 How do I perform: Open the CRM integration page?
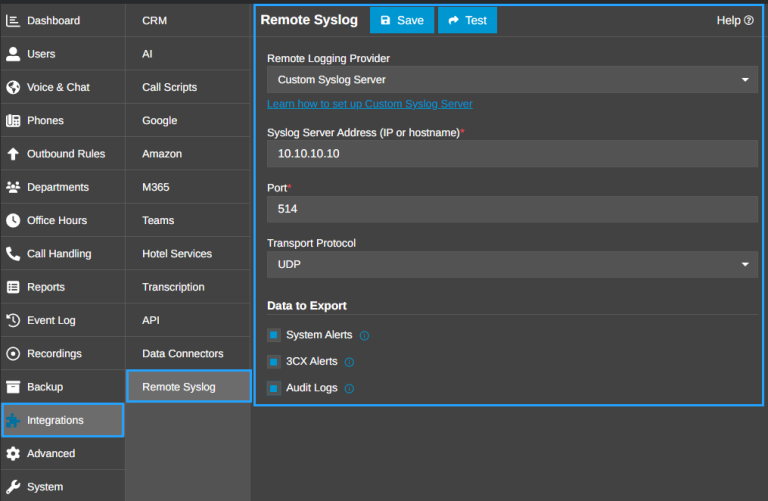click(x=188, y=21)
